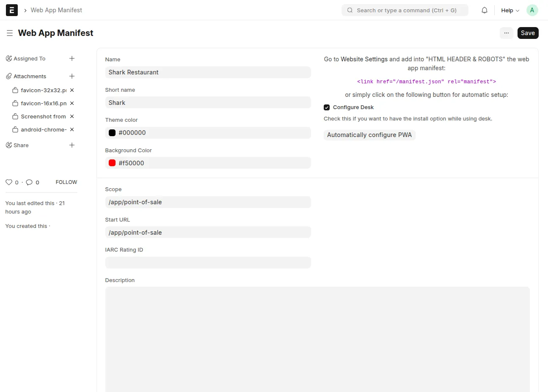The image size is (548, 392).
Task: Open the three-dots actions menu
Action: point(506,33)
